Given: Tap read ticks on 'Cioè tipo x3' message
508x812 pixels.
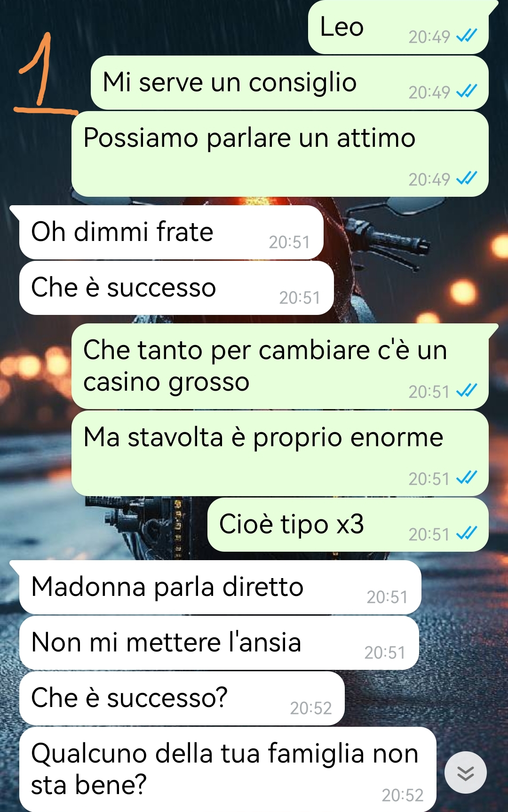Looking at the screenshot, I should (x=467, y=533).
